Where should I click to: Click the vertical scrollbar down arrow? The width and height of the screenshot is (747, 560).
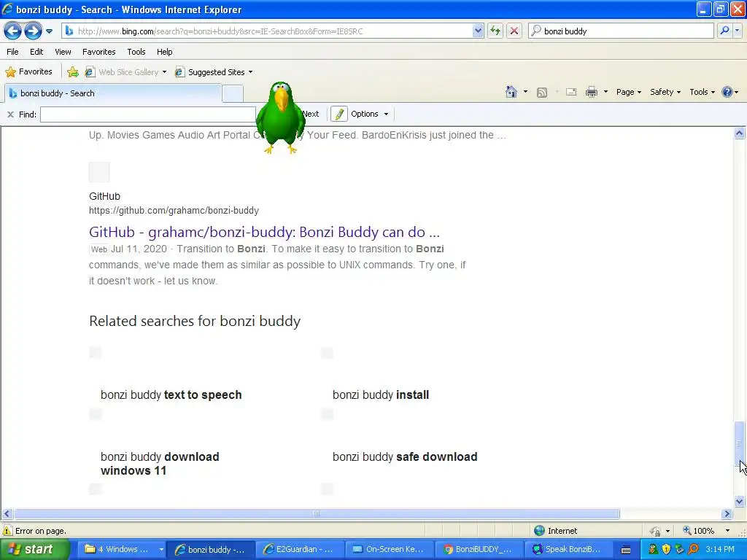(x=740, y=501)
